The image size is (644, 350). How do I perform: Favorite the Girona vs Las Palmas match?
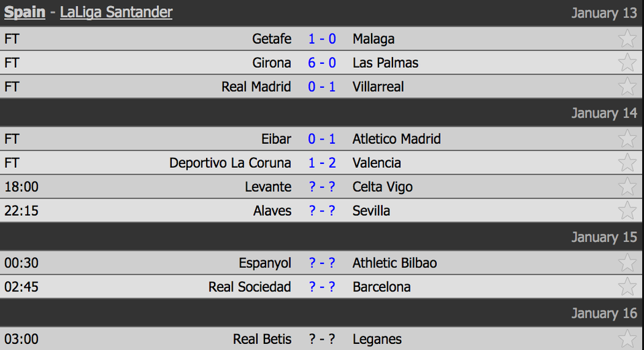tap(627, 62)
